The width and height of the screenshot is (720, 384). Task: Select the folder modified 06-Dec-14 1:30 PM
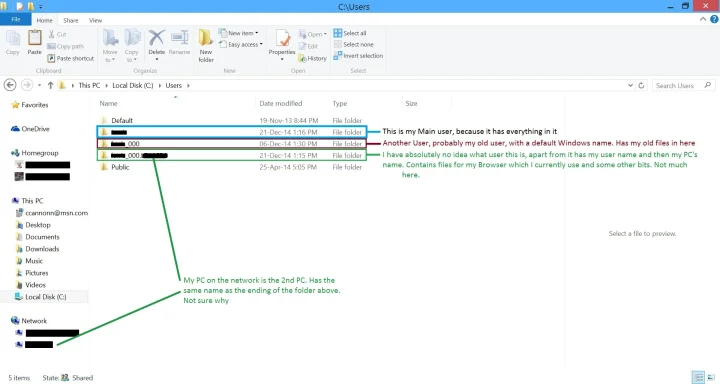232,144
